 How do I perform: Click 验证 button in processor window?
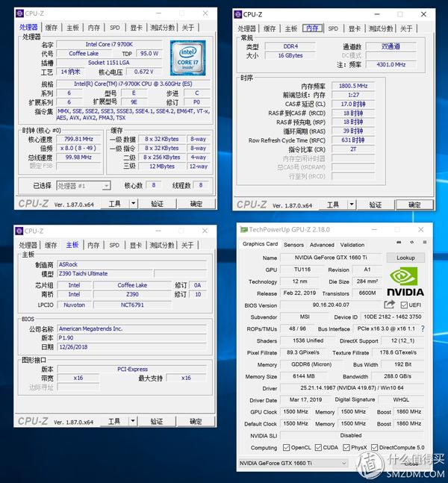pyautogui.click(x=157, y=204)
